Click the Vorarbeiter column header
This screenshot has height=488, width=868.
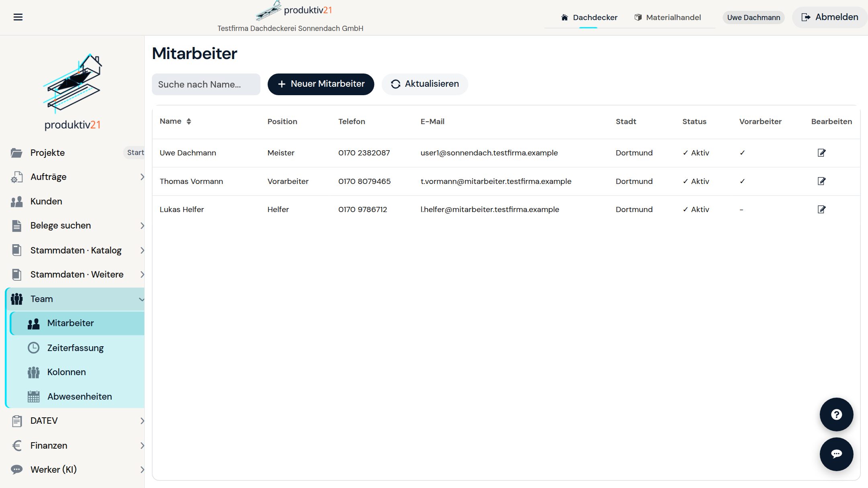[760, 121]
